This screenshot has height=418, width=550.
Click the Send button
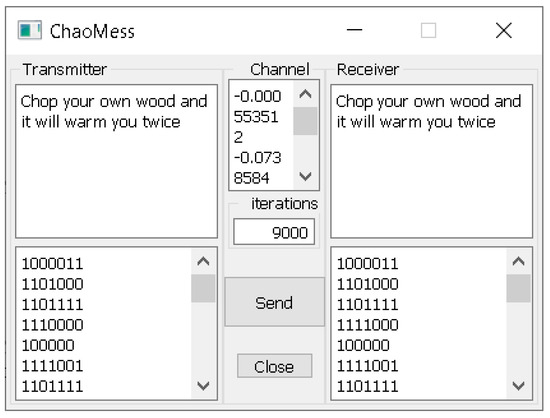tap(274, 302)
